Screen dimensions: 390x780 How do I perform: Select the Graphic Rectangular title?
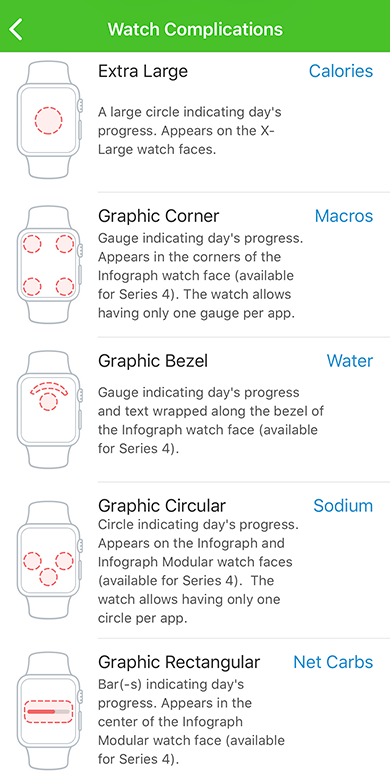(179, 662)
